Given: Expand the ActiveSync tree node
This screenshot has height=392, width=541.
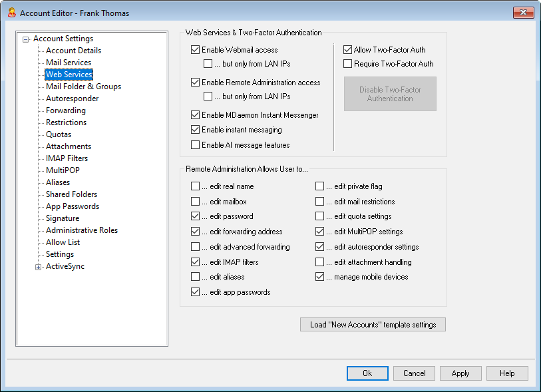Looking at the screenshot, I should [39, 267].
